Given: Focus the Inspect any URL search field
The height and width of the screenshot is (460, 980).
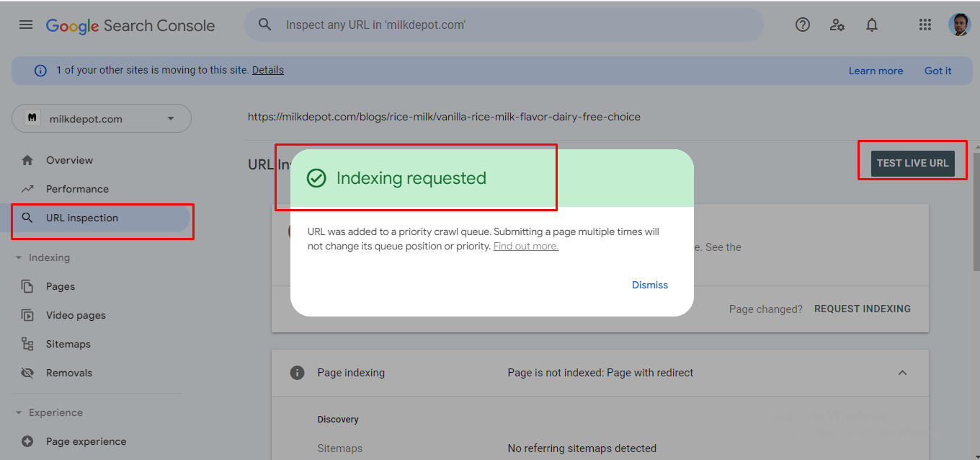Looking at the screenshot, I should tap(504, 25).
